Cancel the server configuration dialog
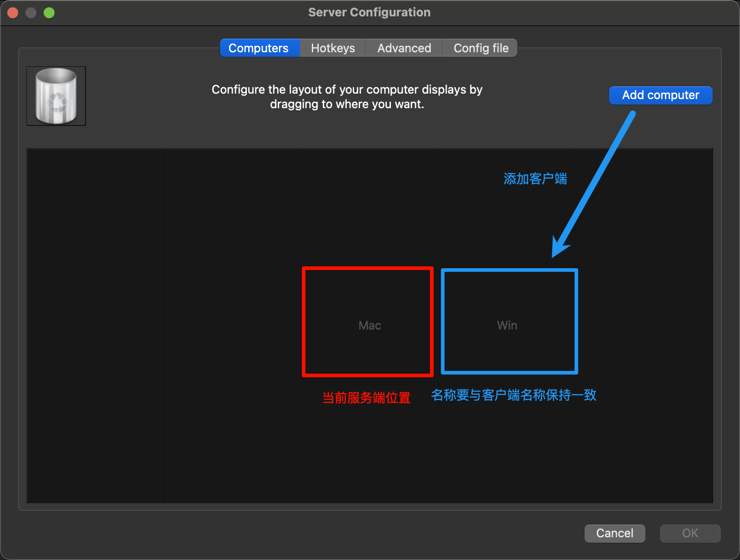Viewport: 740px width, 560px height. [615, 533]
